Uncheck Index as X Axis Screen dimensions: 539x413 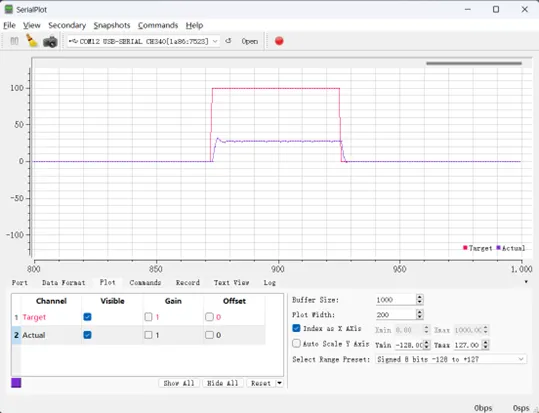pos(296,328)
